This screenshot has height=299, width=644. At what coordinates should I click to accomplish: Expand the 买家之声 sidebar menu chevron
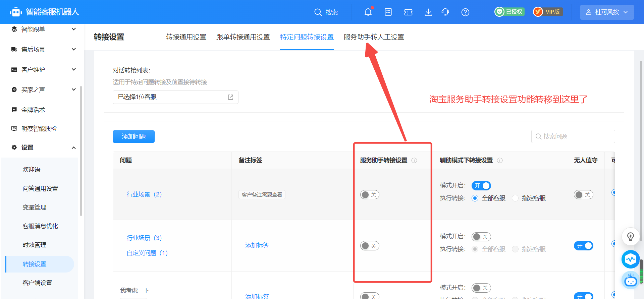point(74,89)
